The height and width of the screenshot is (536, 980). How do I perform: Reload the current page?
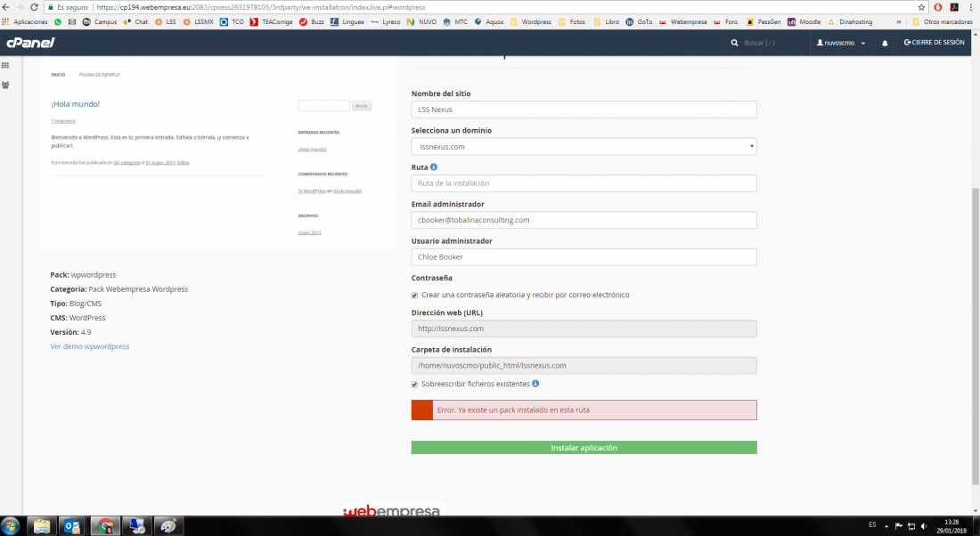tap(34, 7)
